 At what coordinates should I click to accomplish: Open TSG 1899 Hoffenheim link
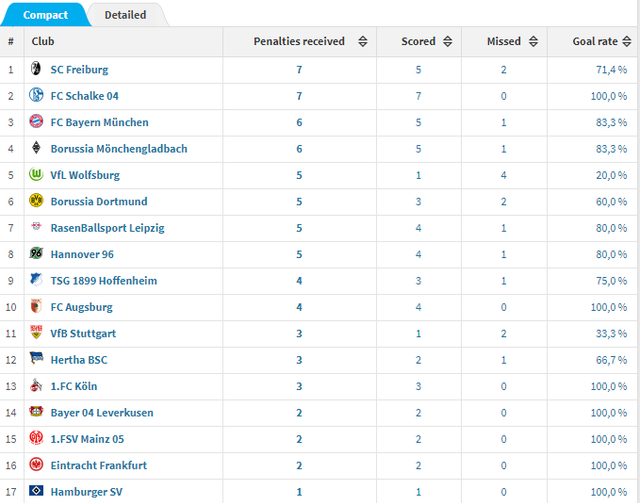(104, 281)
